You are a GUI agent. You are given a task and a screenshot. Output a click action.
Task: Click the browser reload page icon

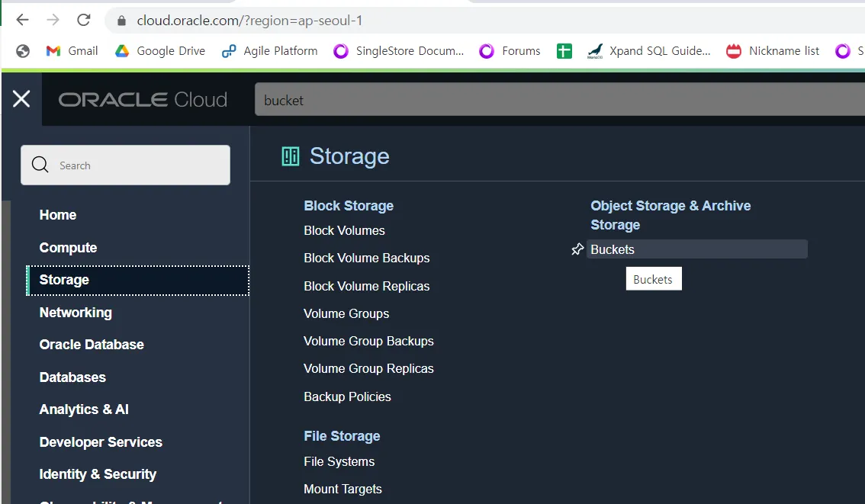pyautogui.click(x=84, y=21)
